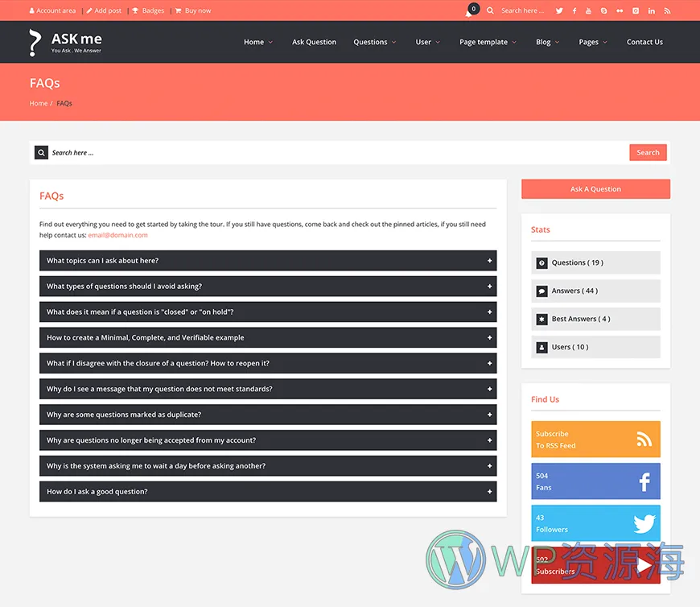The width and height of the screenshot is (700, 607).
Task: Click the email@domain.com link
Action: (117, 235)
